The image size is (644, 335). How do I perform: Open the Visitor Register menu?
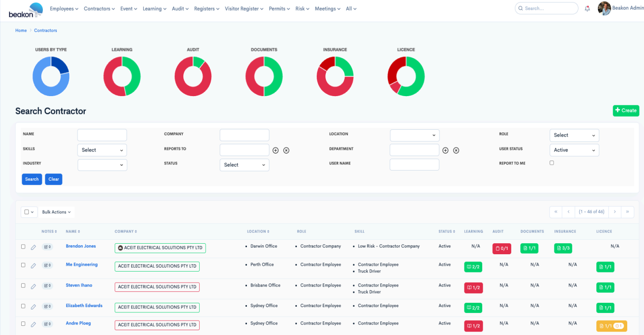(x=244, y=9)
